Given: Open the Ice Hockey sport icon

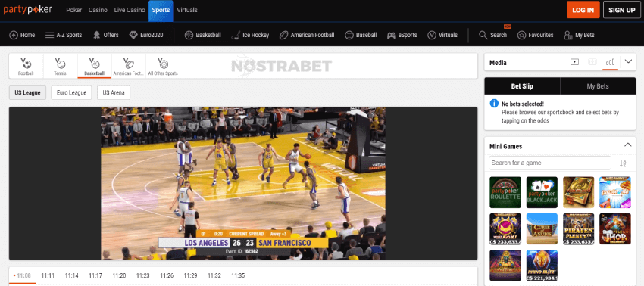Looking at the screenshot, I should tap(236, 36).
